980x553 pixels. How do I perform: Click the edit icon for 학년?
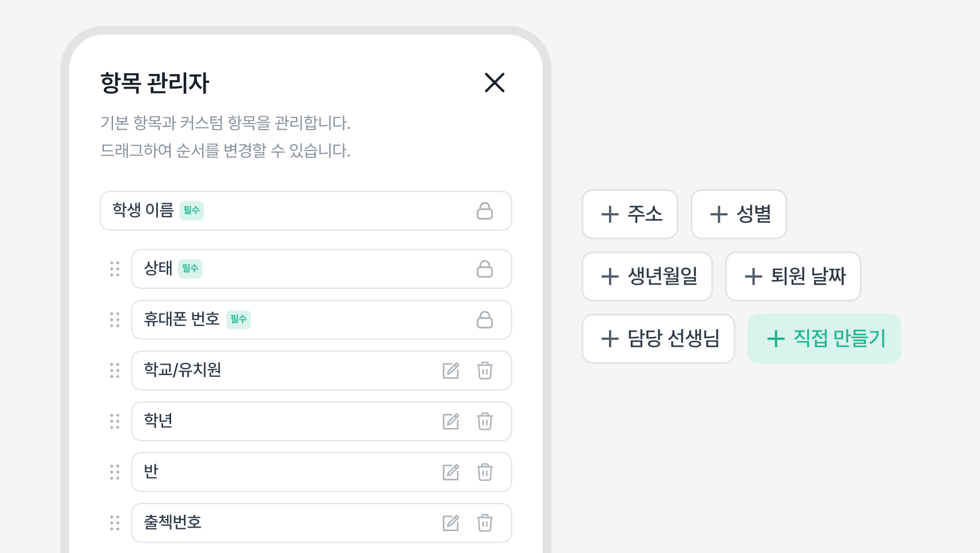(451, 421)
